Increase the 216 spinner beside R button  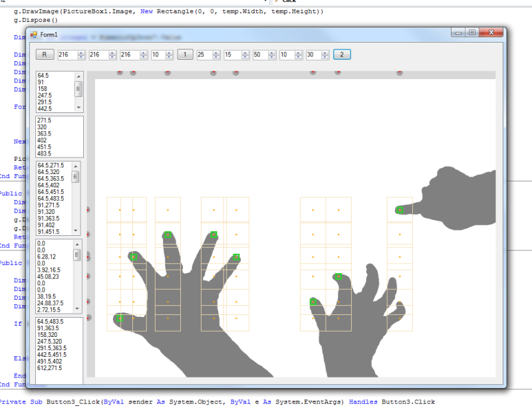(x=81, y=52)
